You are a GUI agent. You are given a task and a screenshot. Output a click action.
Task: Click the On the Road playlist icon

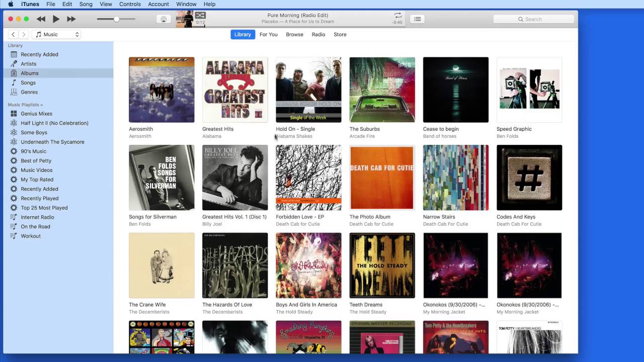tap(14, 227)
